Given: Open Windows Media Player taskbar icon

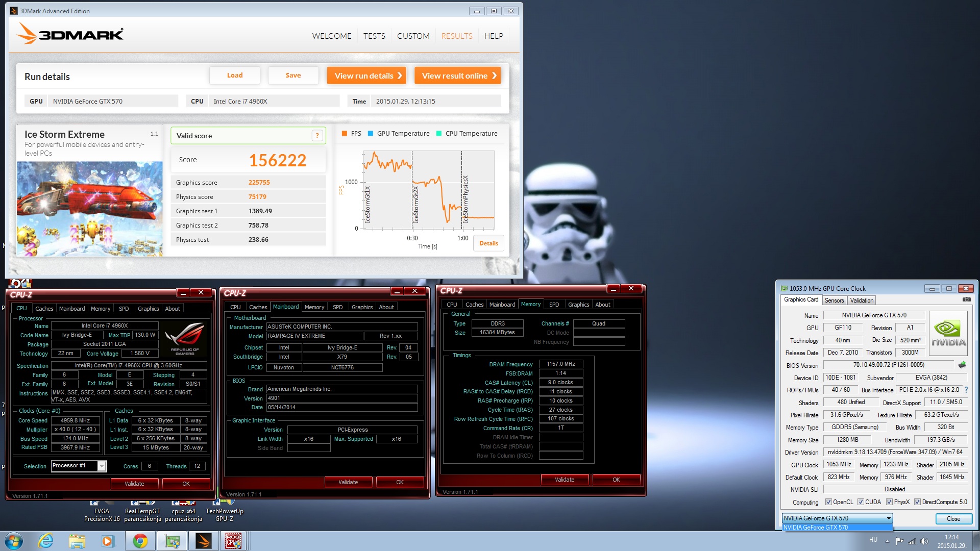Looking at the screenshot, I should (108, 541).
